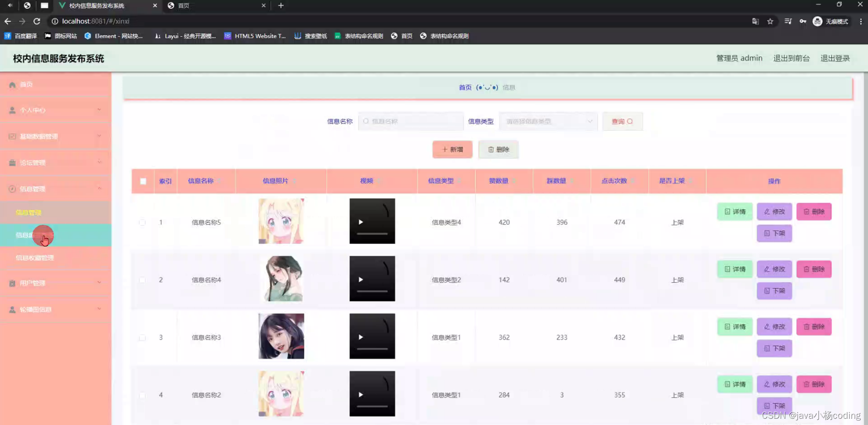Click the bookmark star icon in address bar
The height and width of the screenshot is (425, 868).
click(770, 21)
